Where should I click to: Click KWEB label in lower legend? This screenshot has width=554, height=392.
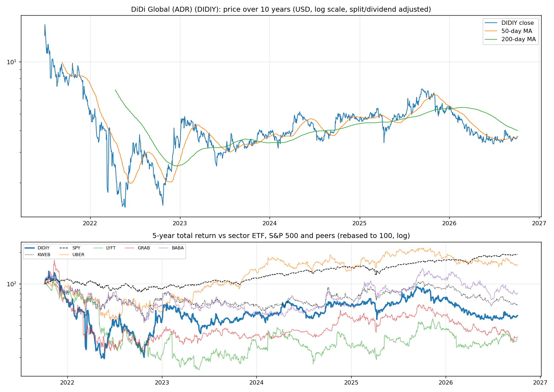pos(44,255)
